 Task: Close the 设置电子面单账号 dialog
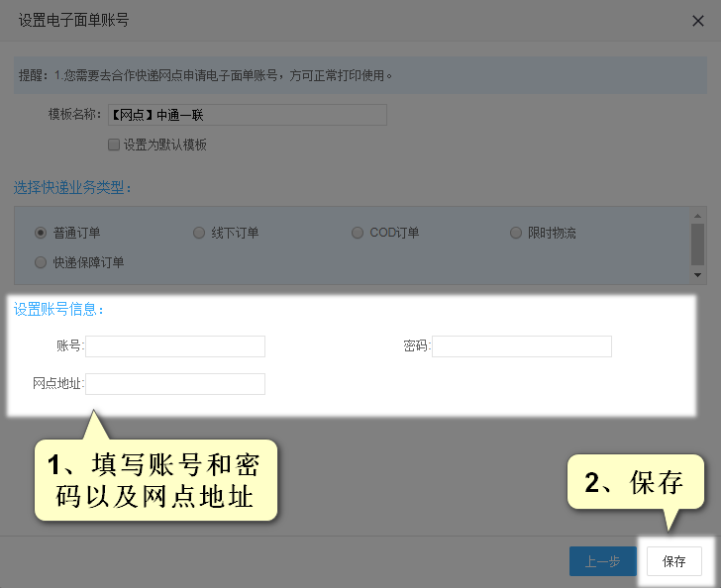click(x=697, y=21)
